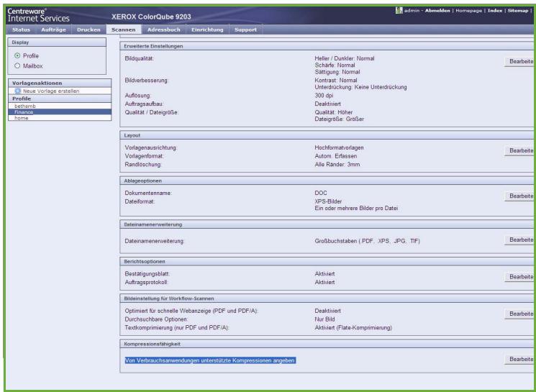Screen dimensions: 536x392
Task: Click the Berichtsoptionen section header
Action: click(x=327, y=261)
